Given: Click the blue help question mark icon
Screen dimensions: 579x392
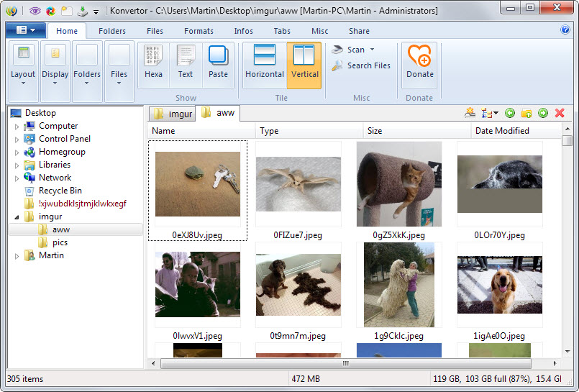Looking at the screenshot, I should [x=565, y=29].
